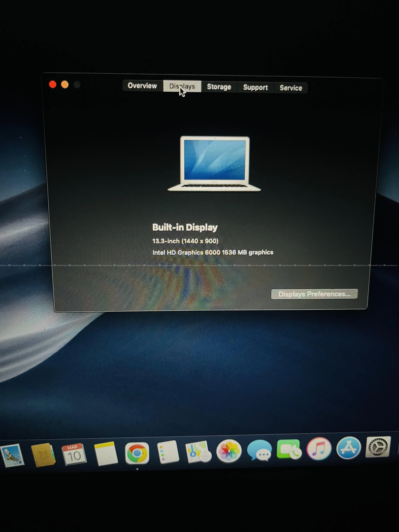This screenshot has height=532, width=399.
Task: Switch to the Storage tab
Action: [219, 87]
